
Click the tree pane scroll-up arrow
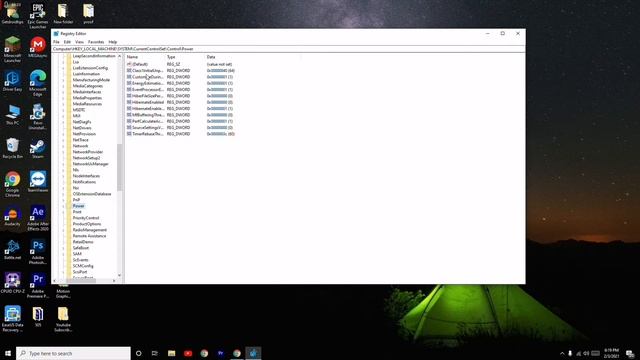tap(120, 56)
